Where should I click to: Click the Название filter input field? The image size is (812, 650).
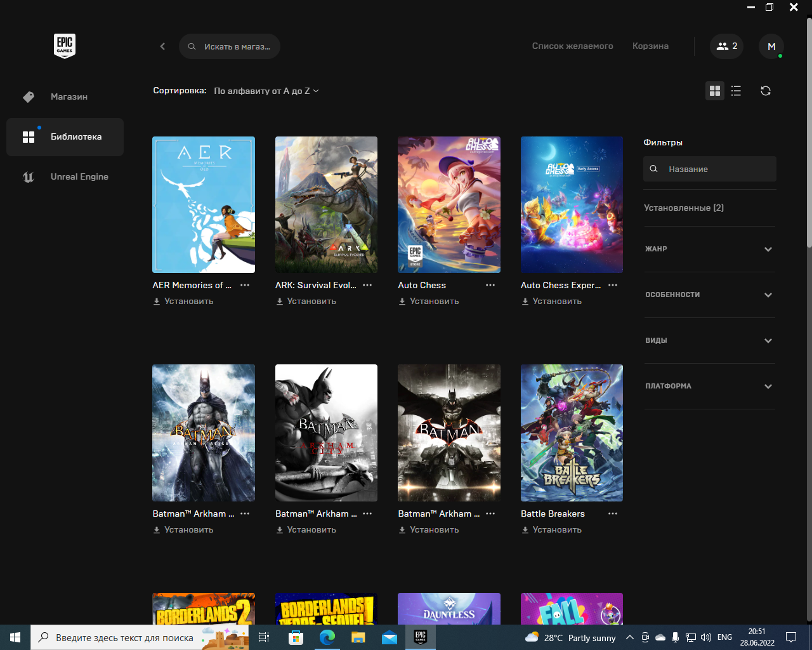pos(710,169)
